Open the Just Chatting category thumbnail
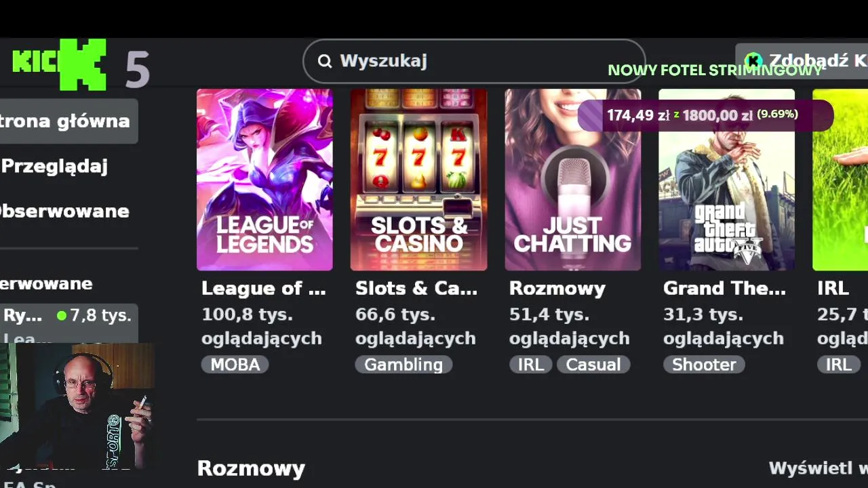This screenshot has height=488, width=868. click(x=572, y=180)
